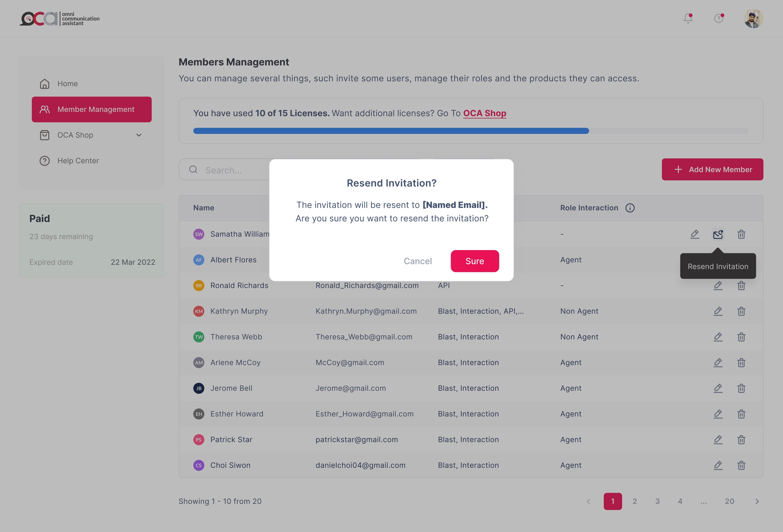Open Home in the sidebar
The height and width of the screenshot is (532, 783).
[x=67, y=84]
